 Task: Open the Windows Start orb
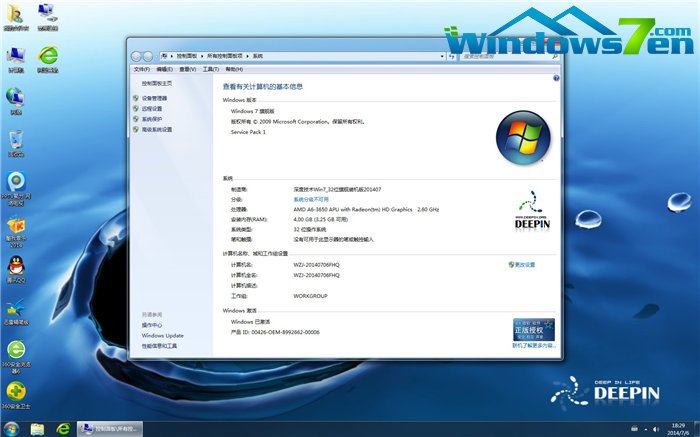(11, 429)
